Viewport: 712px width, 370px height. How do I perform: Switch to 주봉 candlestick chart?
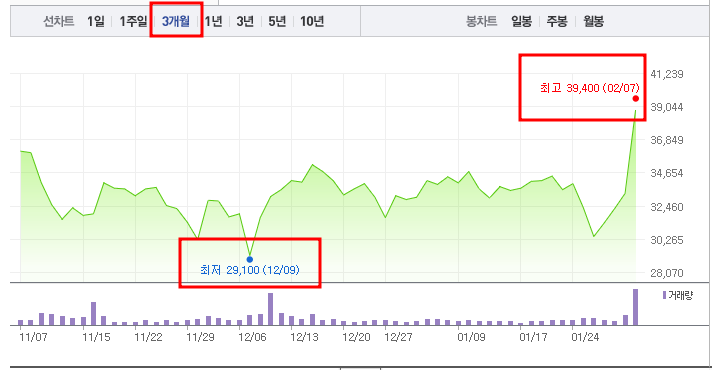tap(557, 21)
